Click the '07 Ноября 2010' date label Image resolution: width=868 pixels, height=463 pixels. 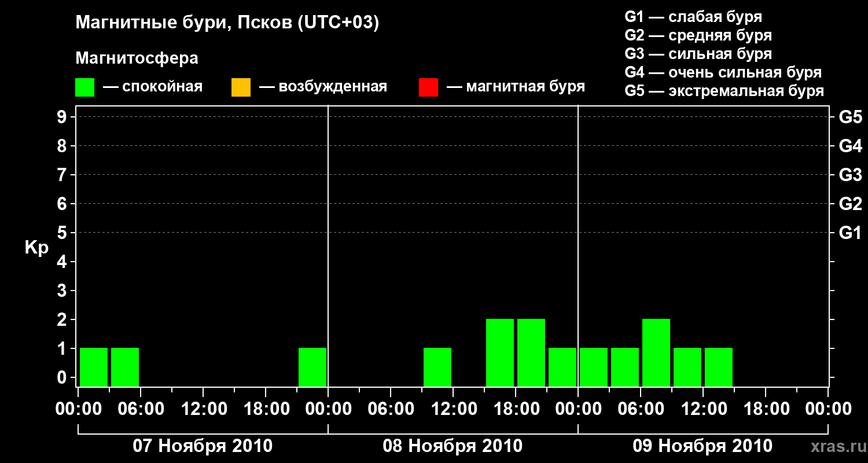click(x=203, y=446)
